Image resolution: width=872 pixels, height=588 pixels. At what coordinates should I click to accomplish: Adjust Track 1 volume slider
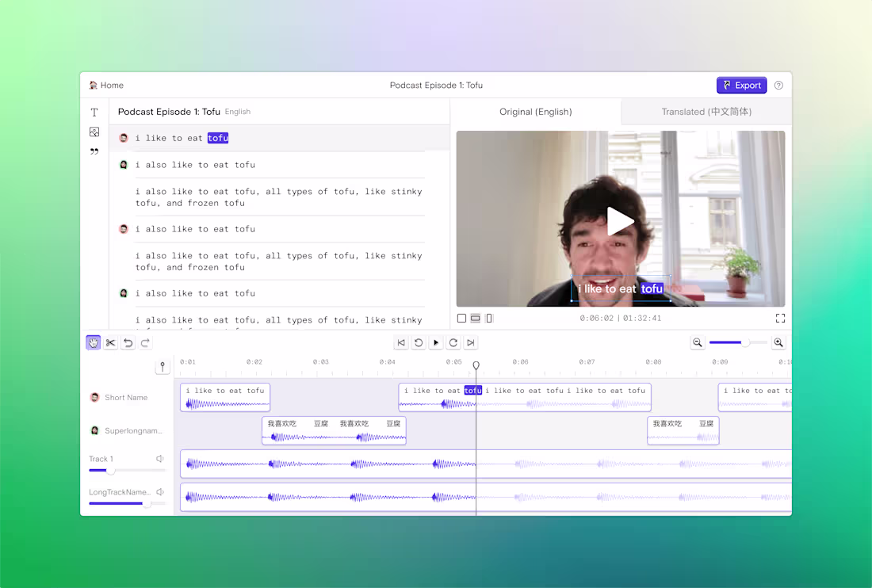coord(128,471)
